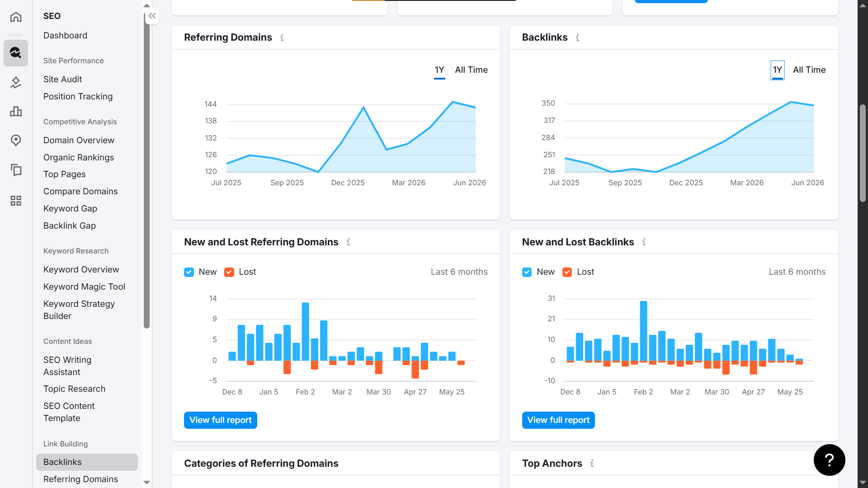This screenshot has width=868, height=488.
Task: Show info for Backlinks chart
Action: click(578, 38)
